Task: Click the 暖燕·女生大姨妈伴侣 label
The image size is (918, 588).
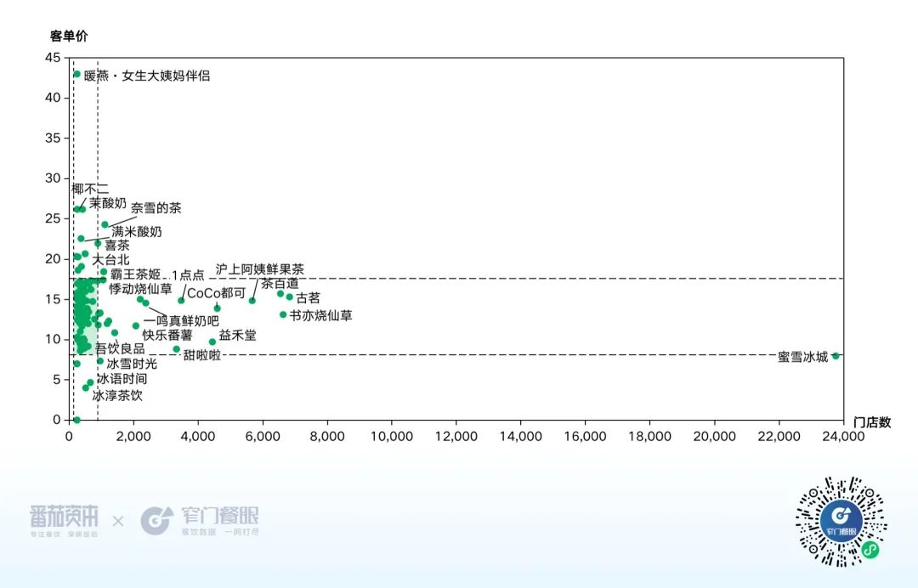Action: click(147, 76)
